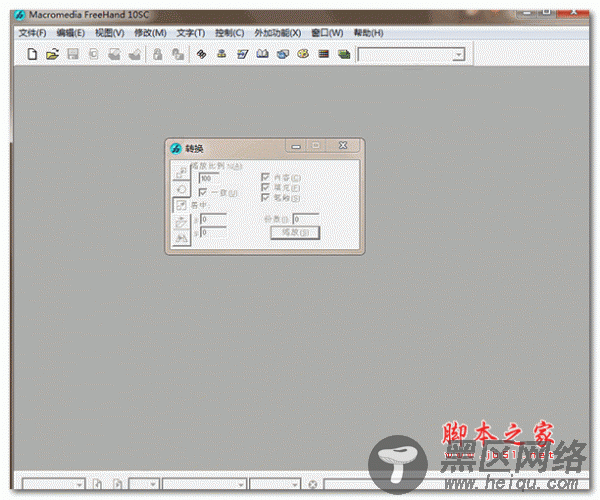Click the greyed-out printer icon in toolbar

[114, 54]
